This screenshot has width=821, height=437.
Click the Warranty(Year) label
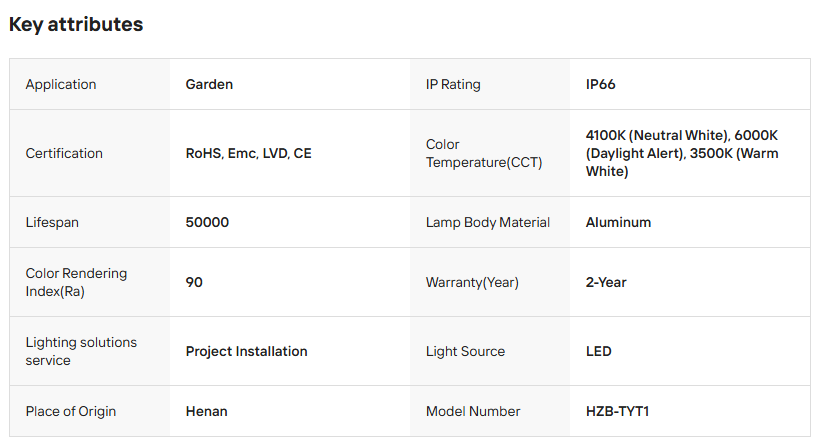(x=472, y=283)
